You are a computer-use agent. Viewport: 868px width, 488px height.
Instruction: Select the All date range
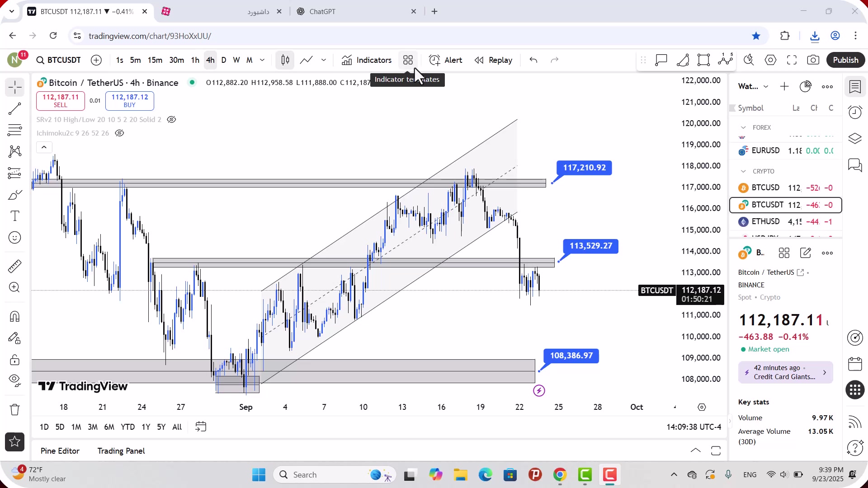click(x=177, y=427)
